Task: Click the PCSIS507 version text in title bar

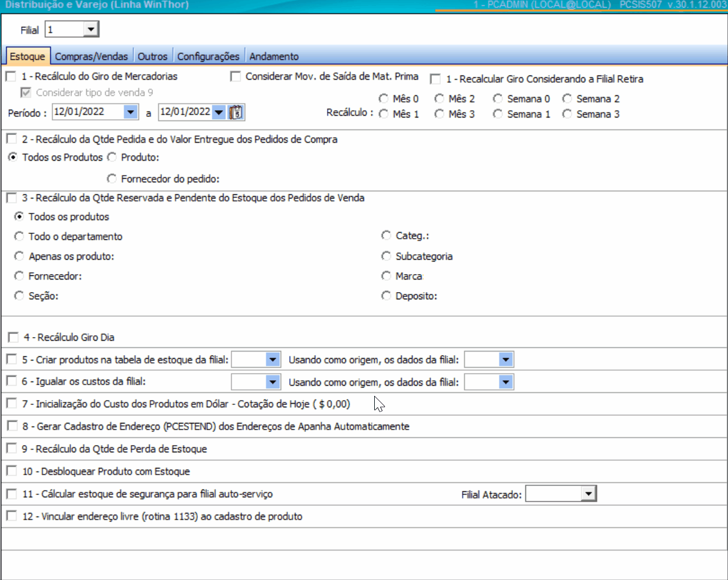Action: [x=674, y=5]
